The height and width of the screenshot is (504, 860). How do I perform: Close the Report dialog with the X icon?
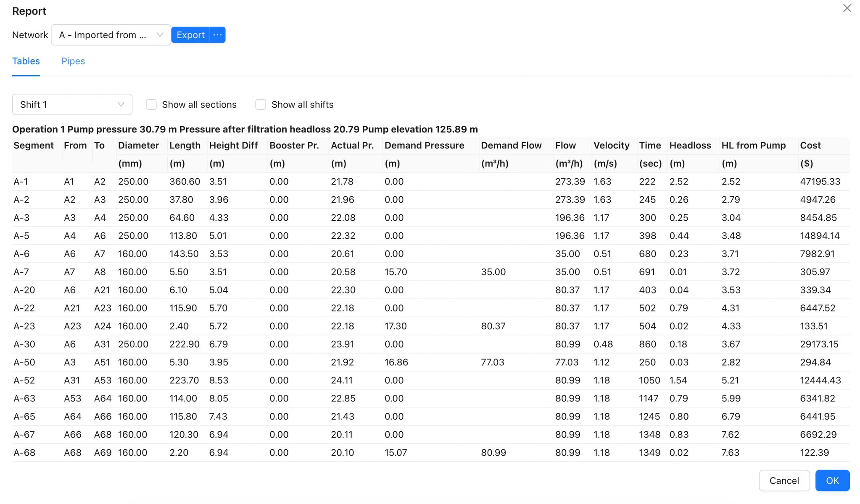847,8
